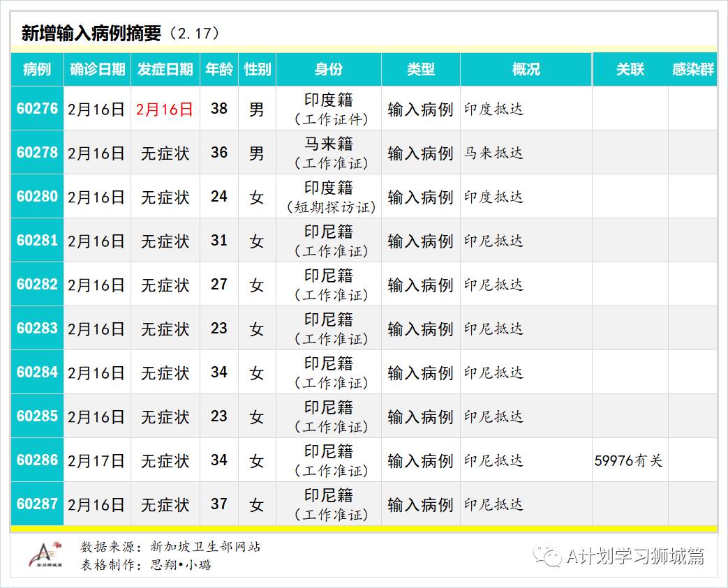
Task: Click the 马来抵达 cell for case 60278
Action: pos(487,153)
